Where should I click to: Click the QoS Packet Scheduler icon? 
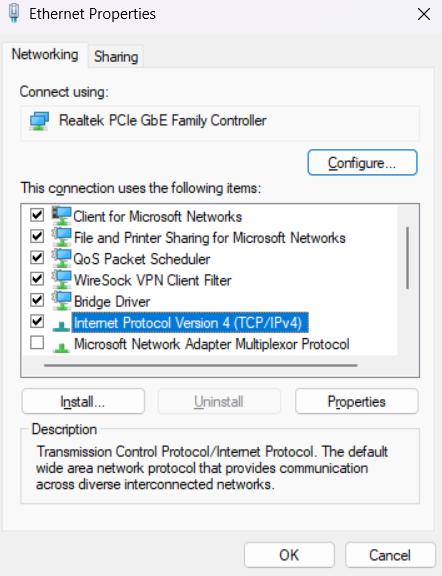click(61, 258)
